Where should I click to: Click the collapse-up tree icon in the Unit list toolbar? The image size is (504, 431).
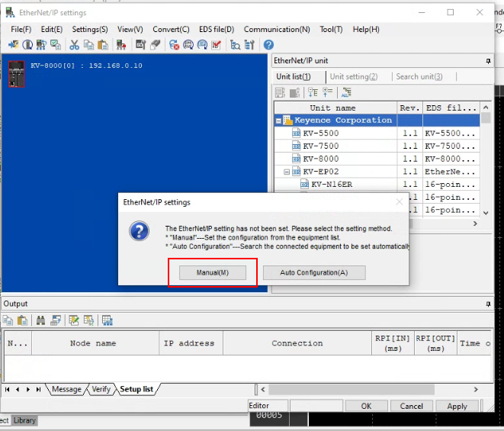coord(328,92)
